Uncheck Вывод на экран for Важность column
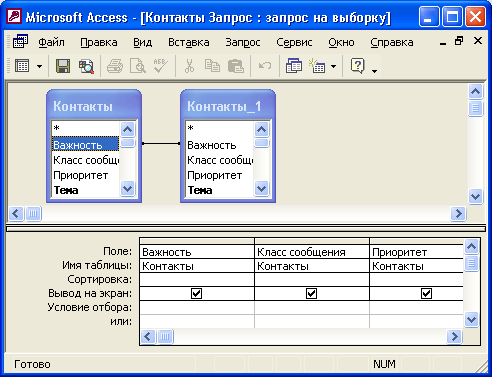 pyautogui.click(x=196, y=294)
